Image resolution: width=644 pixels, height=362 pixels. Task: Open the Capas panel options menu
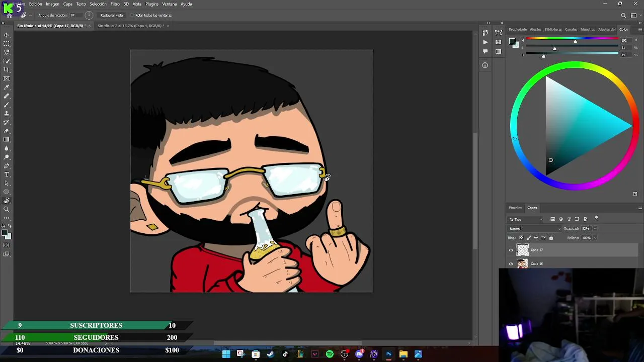pos(640,208)
